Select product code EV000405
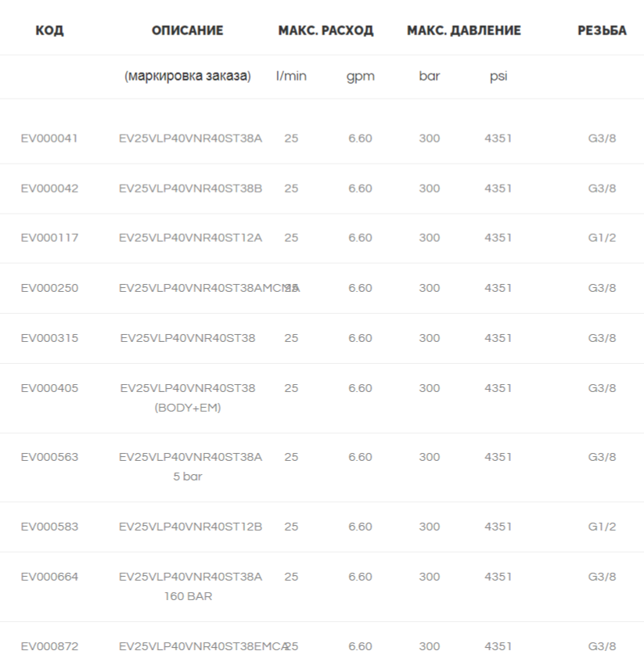The image size is (644, 669). tap(49, 388)
